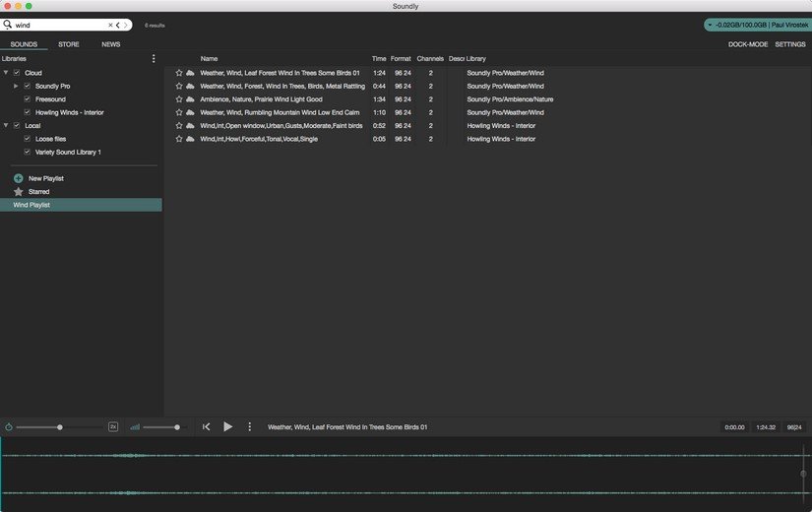Click the 2x pitch range button
The image size is (812, 512).
point(113,426)
